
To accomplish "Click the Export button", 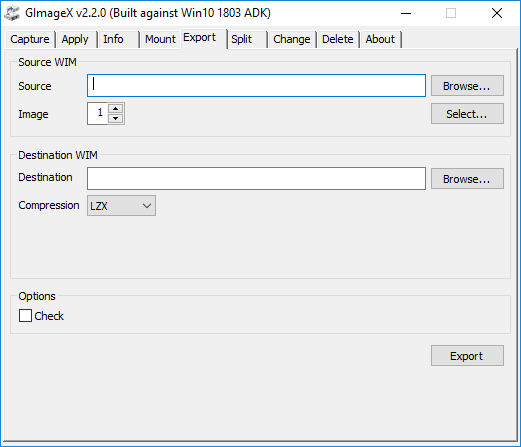I will [467, 356].
